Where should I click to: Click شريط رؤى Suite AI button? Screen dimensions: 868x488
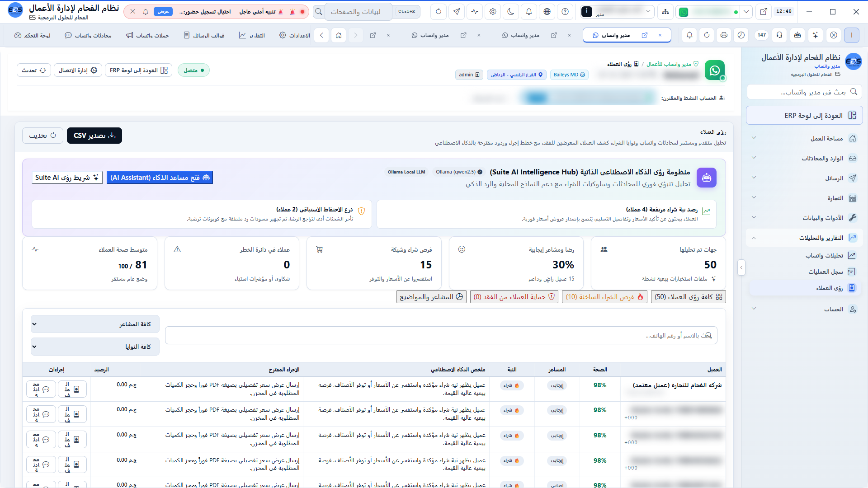[67, 178]
